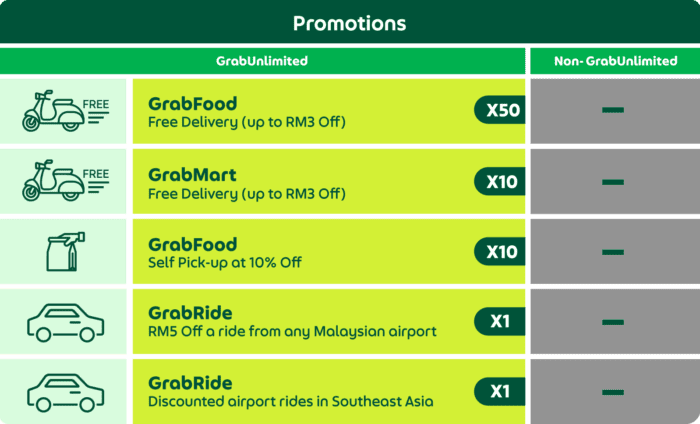Tap the X1 badge for Malaysian airport ride
The height and width of the screenshot is (424, 700).
coord(500,321)
